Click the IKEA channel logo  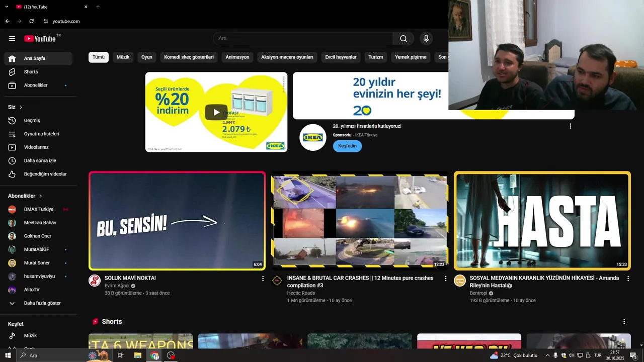313,137
